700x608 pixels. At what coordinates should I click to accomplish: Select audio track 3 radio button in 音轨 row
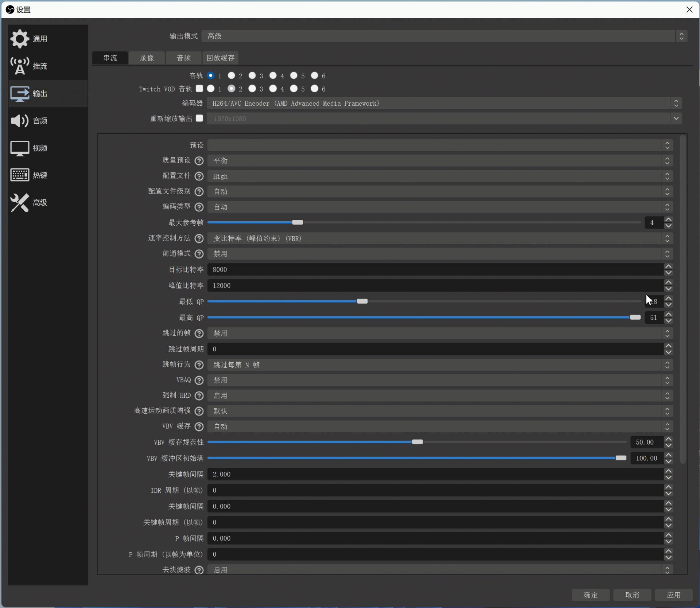point(252,75)
